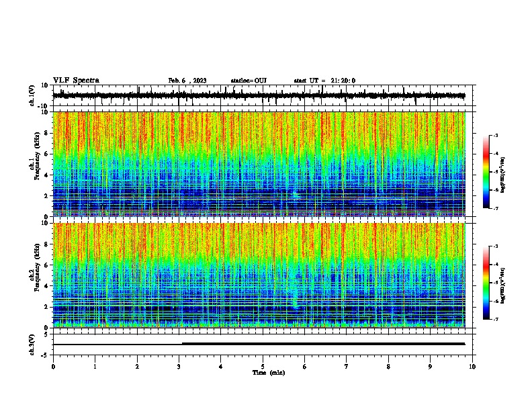The height and width of the screenshot is (411, 532).
Task: Select the "Feb. 6, 2023" date label
Action: [x=187, y=81]
